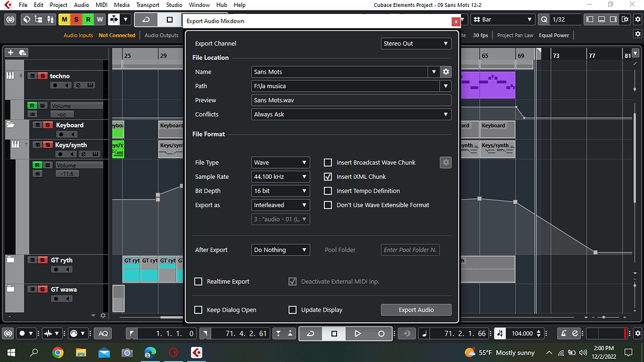Click the Export Audio button
The height and width of the screenshot is (362, 644).
pos(416,310)
